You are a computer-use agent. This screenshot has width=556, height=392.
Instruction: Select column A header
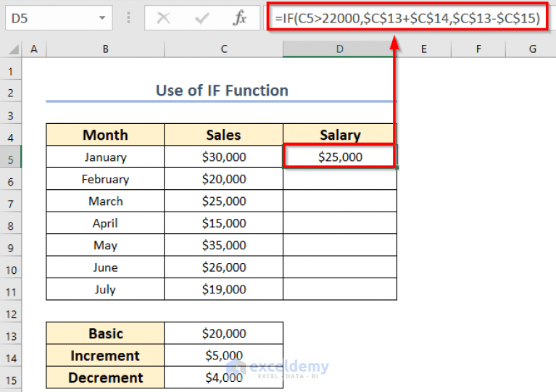(34, 49)
